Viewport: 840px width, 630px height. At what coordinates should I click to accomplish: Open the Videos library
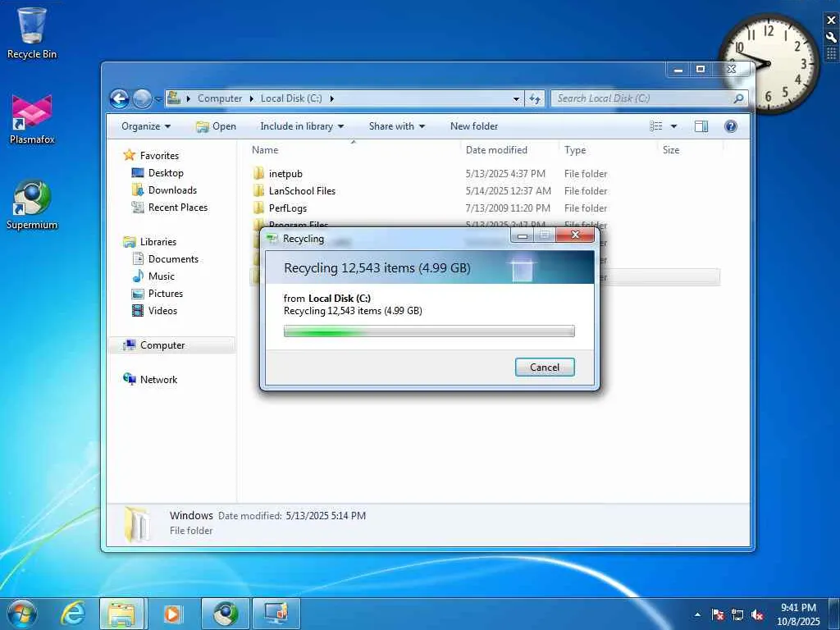[162, 311]
